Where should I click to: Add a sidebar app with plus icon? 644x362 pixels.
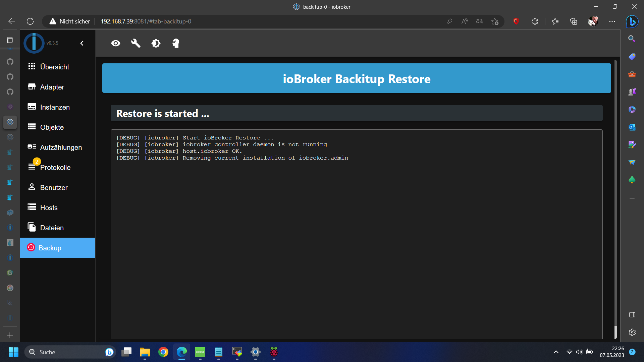point(632,199)
